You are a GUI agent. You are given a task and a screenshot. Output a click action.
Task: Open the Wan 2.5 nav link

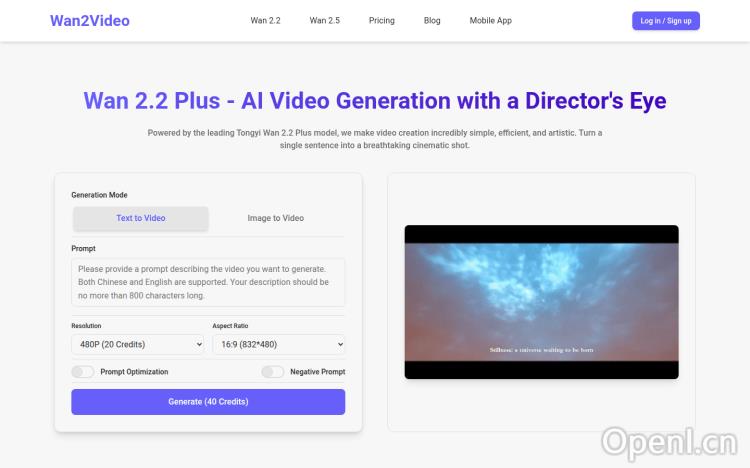[324, 21]
